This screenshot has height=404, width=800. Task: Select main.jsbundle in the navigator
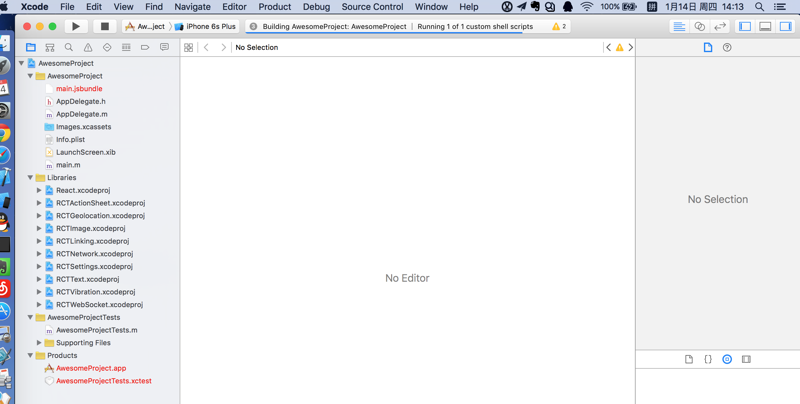coord(79,89)
